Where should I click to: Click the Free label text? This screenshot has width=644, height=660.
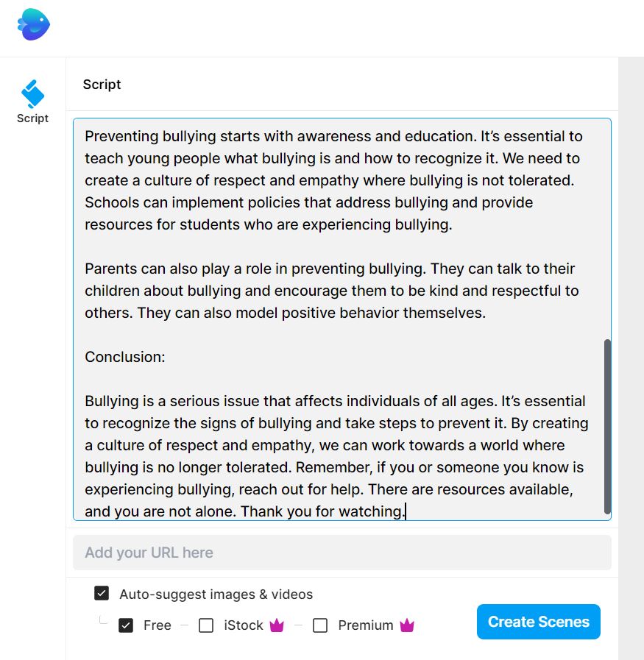pos(158,625)
